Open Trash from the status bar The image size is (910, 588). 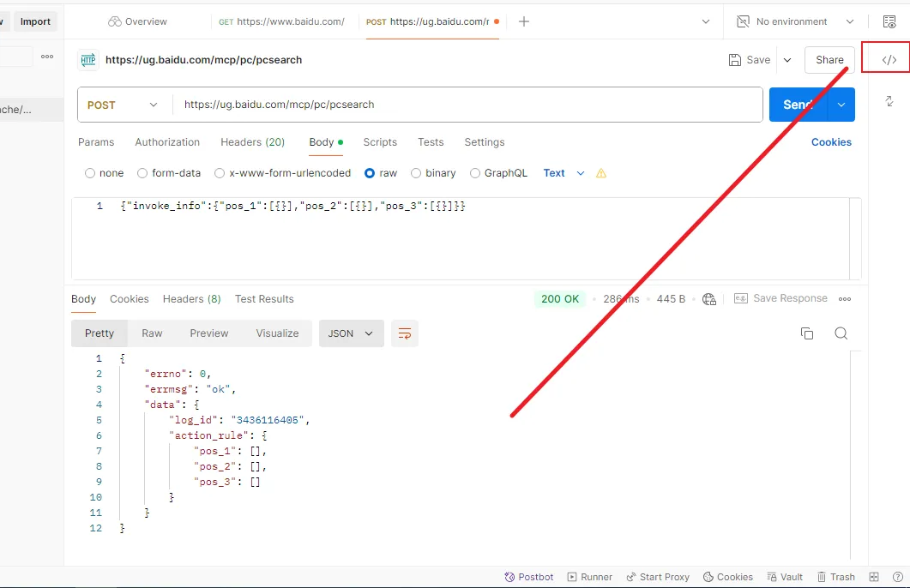[836, 577]
